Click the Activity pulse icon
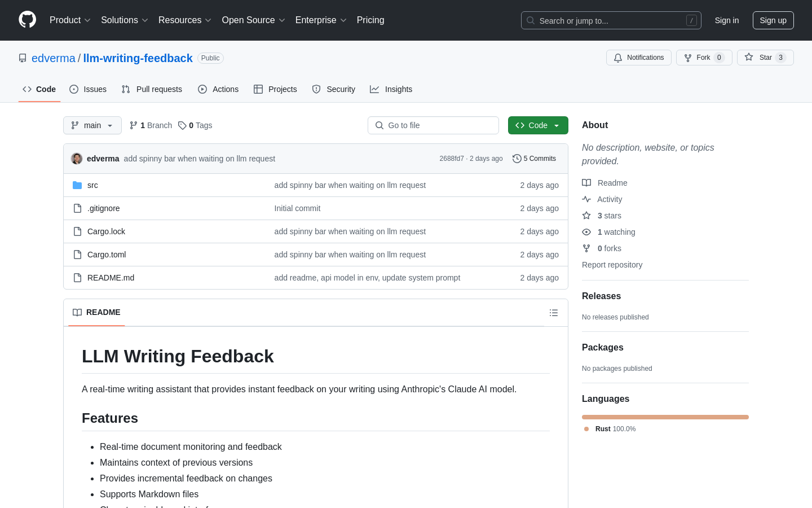812x508 pixels. click(x=586, y=199)
